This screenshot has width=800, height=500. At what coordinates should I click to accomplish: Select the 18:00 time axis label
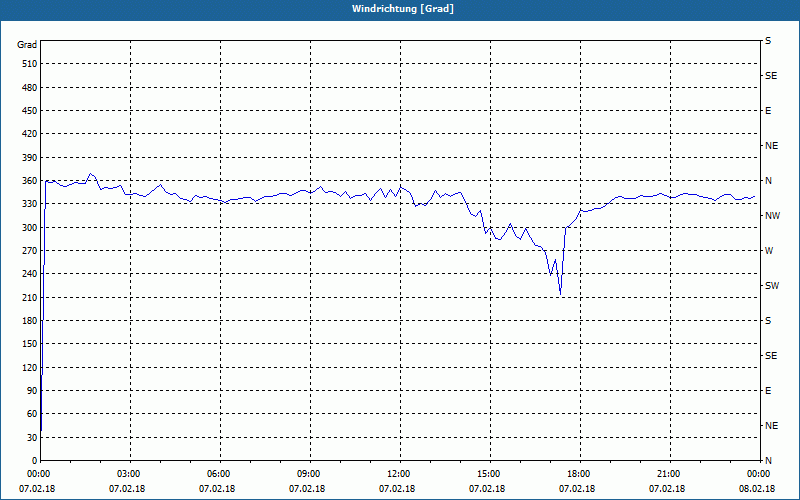[x=580, y=474]
